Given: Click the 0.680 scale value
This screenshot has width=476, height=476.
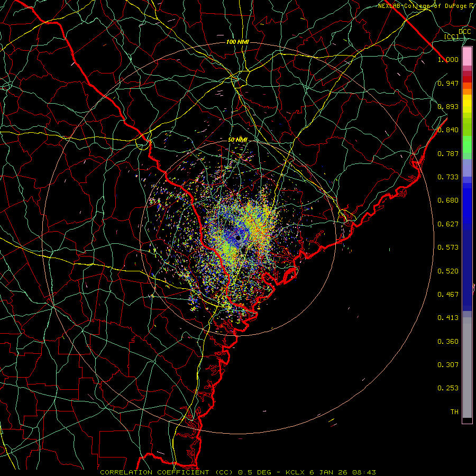Looking at the screenshot, I should 448,200.
